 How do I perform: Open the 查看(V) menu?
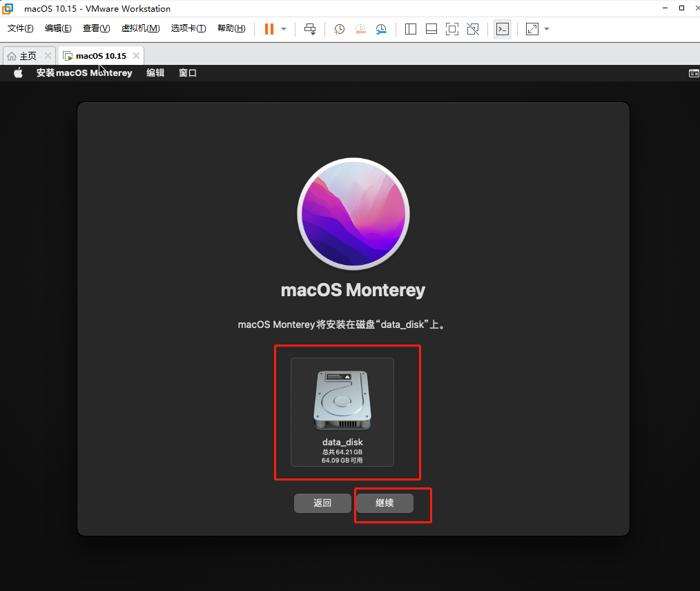tap(97, 28)
